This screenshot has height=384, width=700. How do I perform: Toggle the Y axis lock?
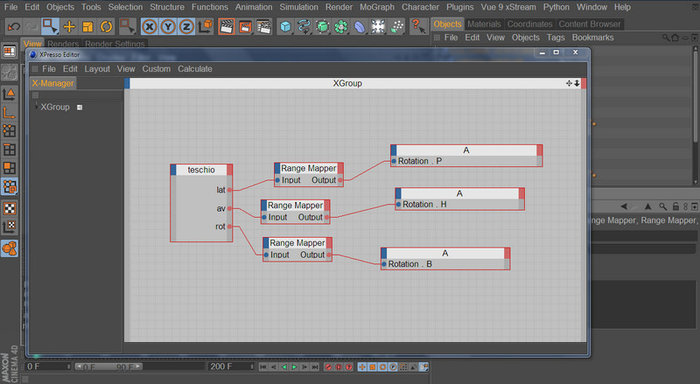[x=168, y=27]
